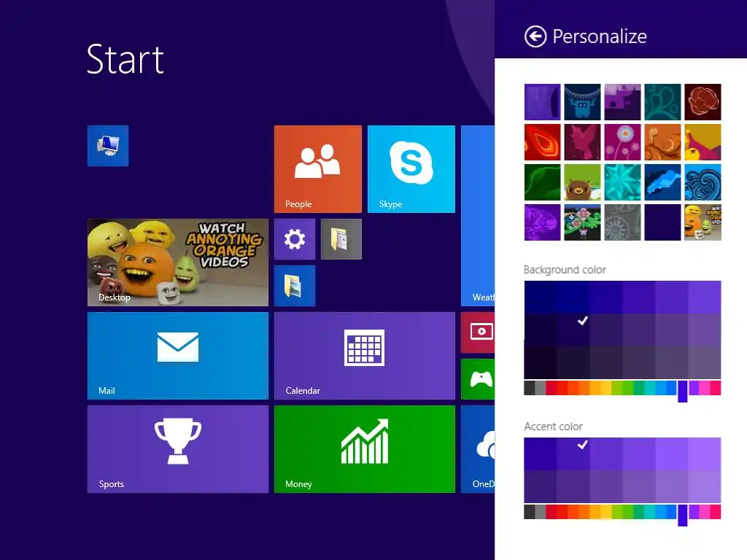Choose the colorful floral on black background
This screenshot has height=560, width=747.
tap(582, 222)
